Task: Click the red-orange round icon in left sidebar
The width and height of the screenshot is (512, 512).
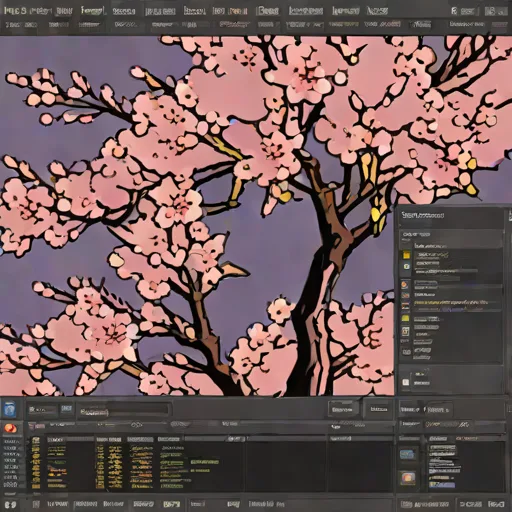Action: (10, 428)
